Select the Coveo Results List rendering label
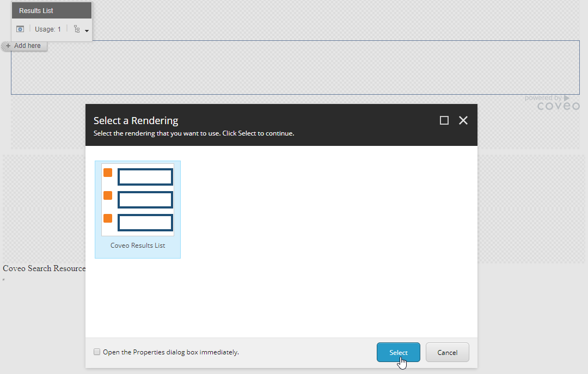588x374 pixels. [x=137, y=245]
